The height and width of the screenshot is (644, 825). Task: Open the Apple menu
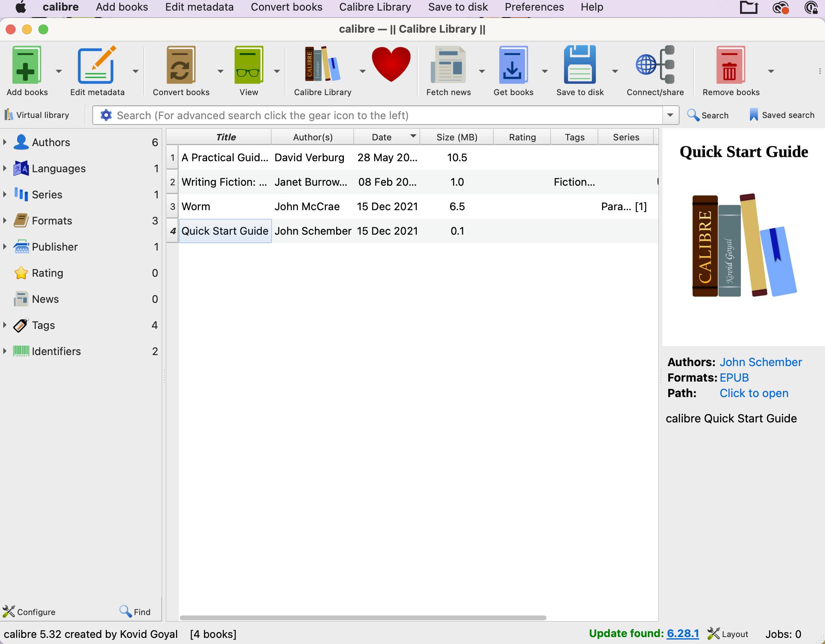pyautogui.click(x=21, y=7)
